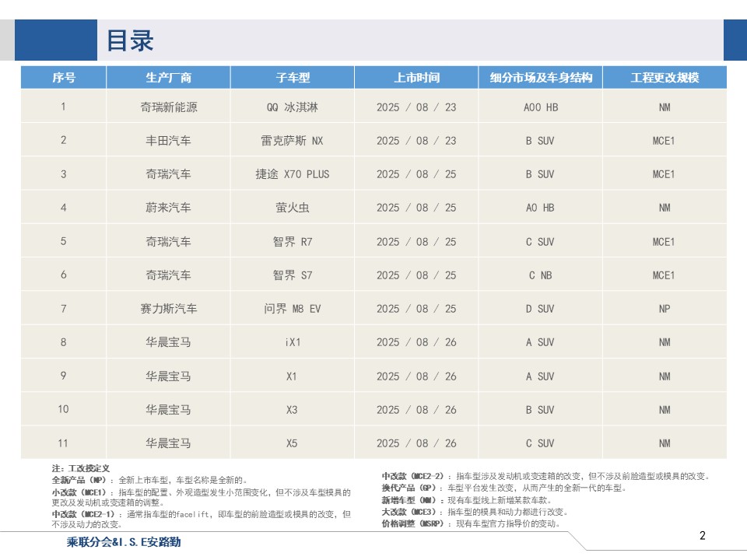Click the "A00 HB" segment cell

click(541, 107)
